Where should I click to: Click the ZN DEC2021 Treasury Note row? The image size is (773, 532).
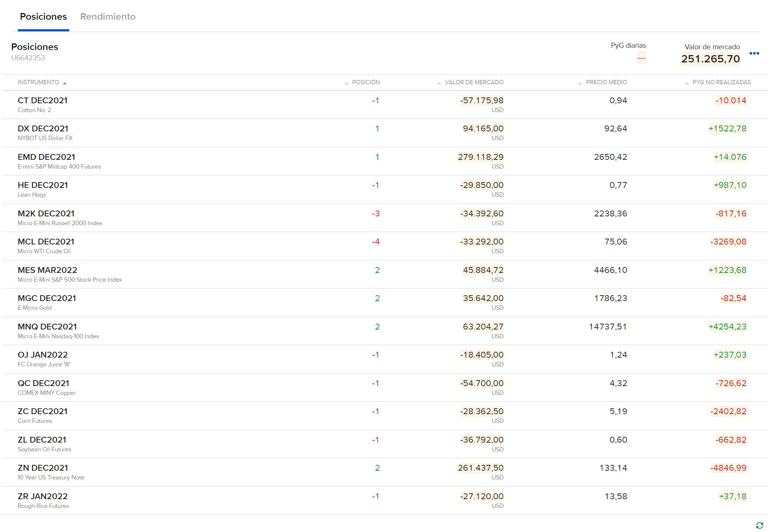coord(43,468)
